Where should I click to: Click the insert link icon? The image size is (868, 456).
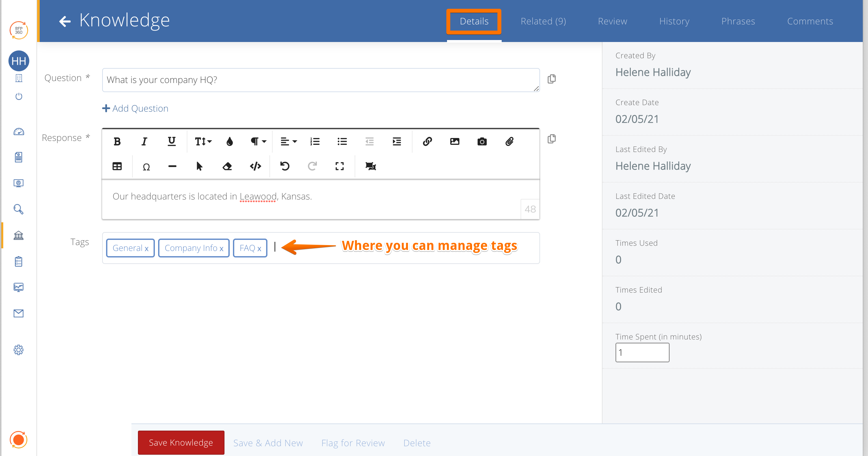pyautogui.click(x=427, y=142)
